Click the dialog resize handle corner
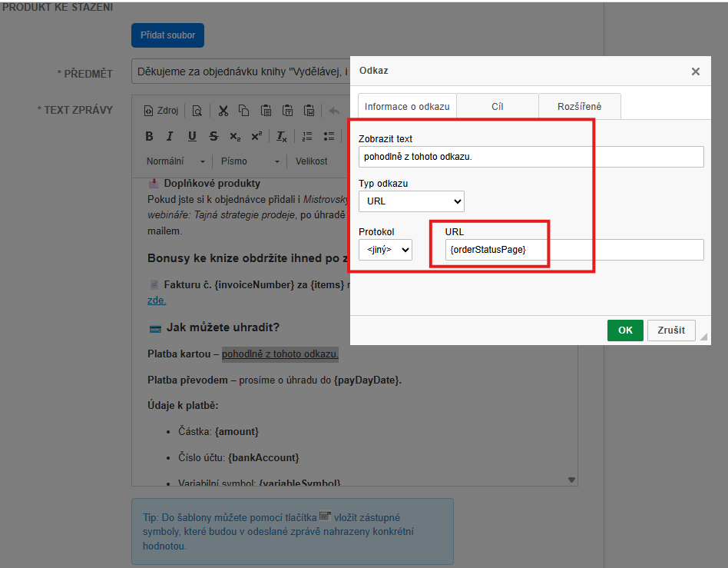Image resolution: width=728 pixels, height=568 pixels. (x=704, y=337)
